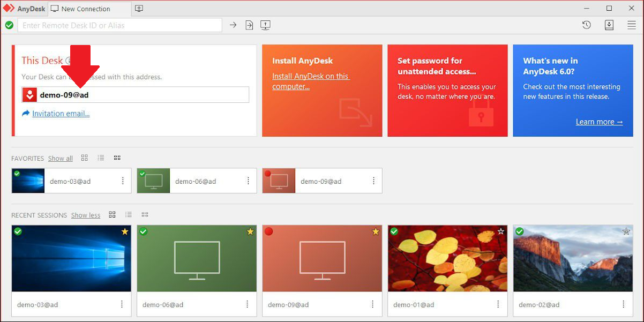Open options menu for favorite demo-09@ad
The width and height of the screenshot is (644, 322).
click(373, 181)
